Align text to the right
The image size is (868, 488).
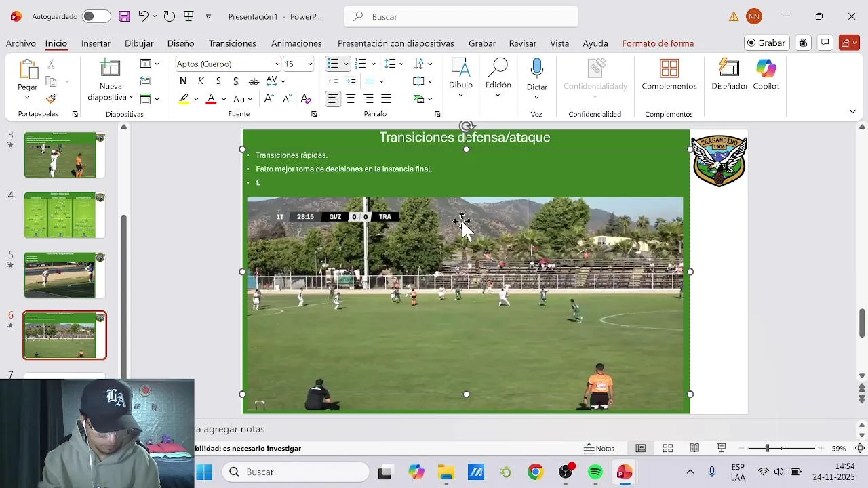[x=368, y=99]
